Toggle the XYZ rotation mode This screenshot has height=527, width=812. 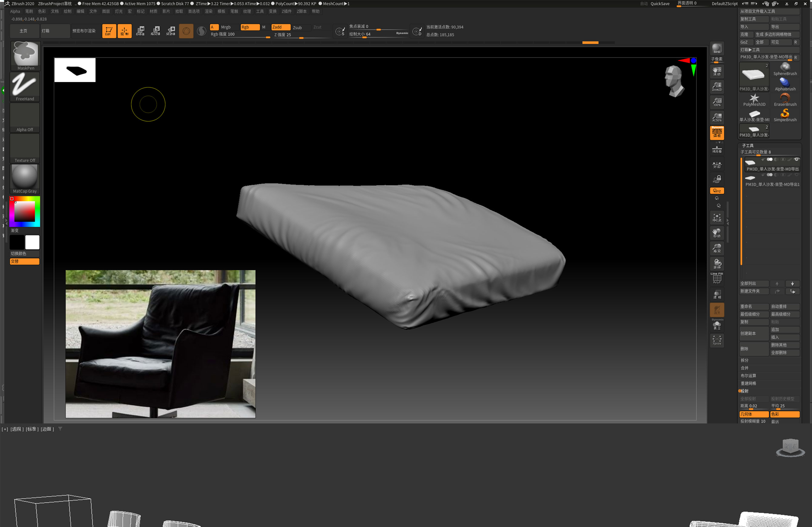point(717,191)
